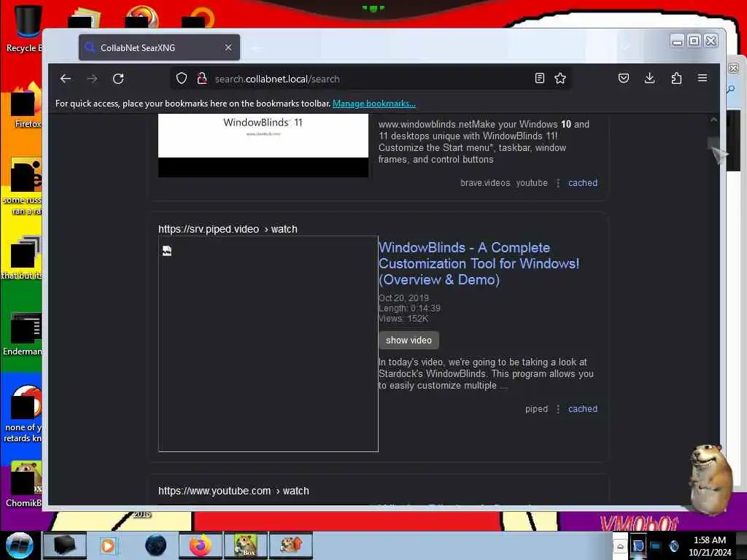Open options dots next to youtube engine
747x560 pixels.
click(x=558, y=183)
